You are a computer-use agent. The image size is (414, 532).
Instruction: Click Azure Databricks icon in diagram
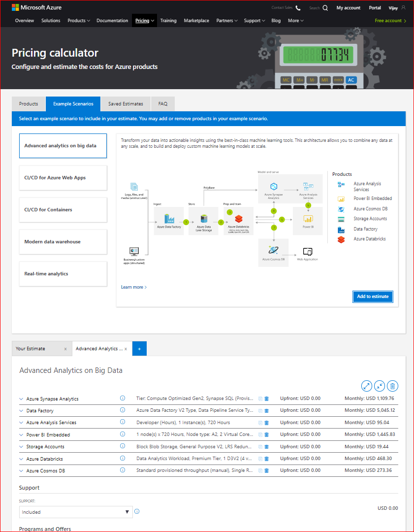(x=239, y=219)
